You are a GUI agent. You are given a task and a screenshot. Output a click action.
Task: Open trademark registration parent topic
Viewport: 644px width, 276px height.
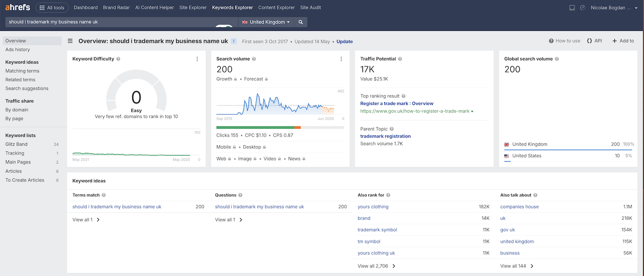[385, 136]
